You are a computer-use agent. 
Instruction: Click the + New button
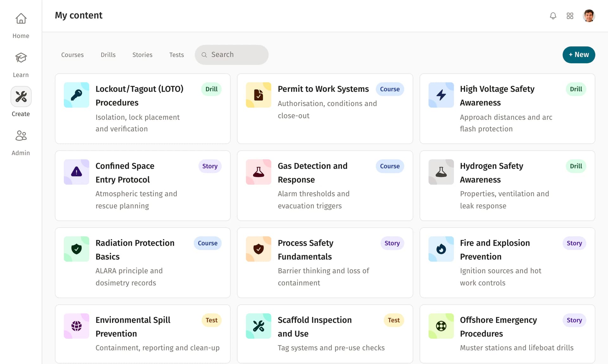coord(579,54)
